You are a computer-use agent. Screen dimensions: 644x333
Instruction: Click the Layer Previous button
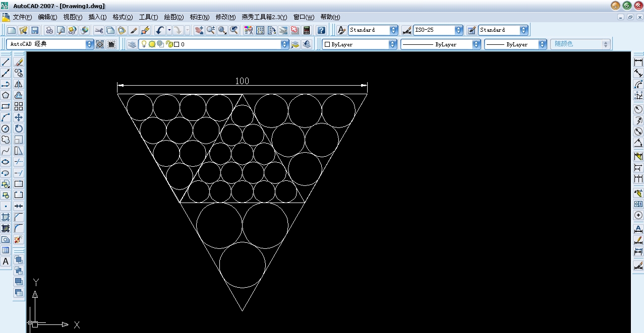pyautogui.click(x=307, y=44)
